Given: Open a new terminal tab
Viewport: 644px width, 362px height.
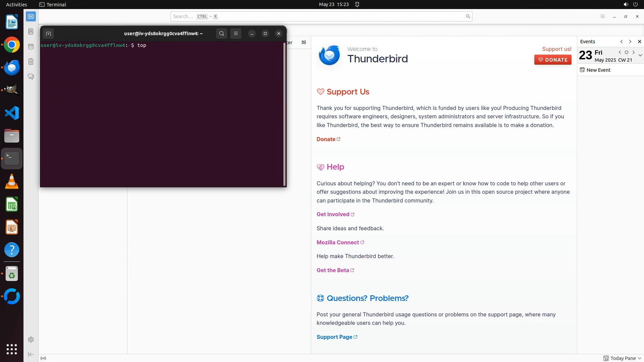Looking at the screenshot, I should [48, 34].
